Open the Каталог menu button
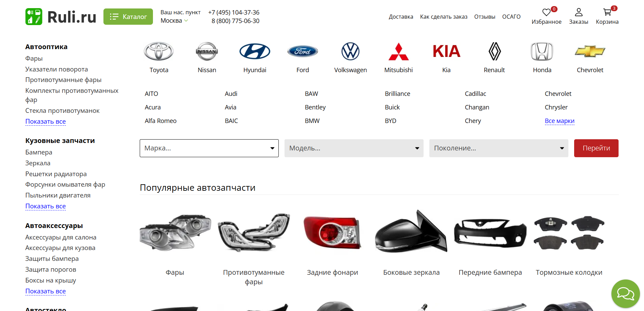The width and height of the screenshot is (644, 311). (128, 17)
